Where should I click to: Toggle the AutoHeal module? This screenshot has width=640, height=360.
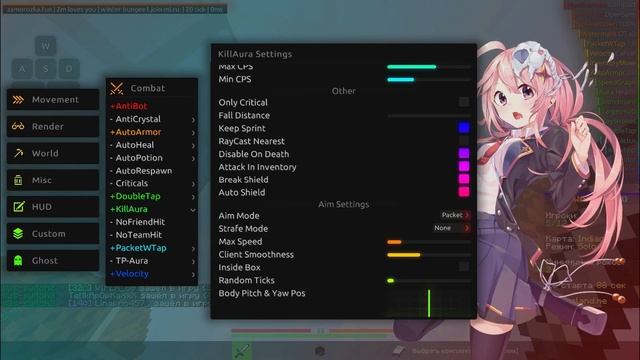point(132,145)
